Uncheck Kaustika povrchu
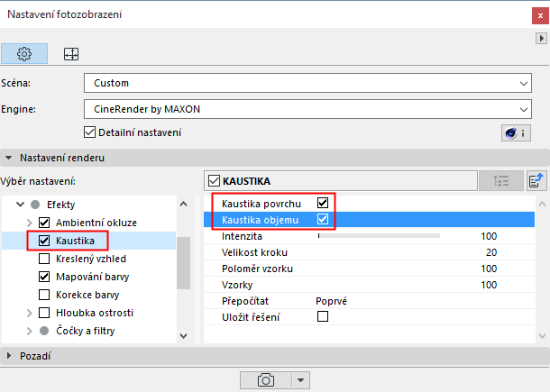 click(323, 203)
